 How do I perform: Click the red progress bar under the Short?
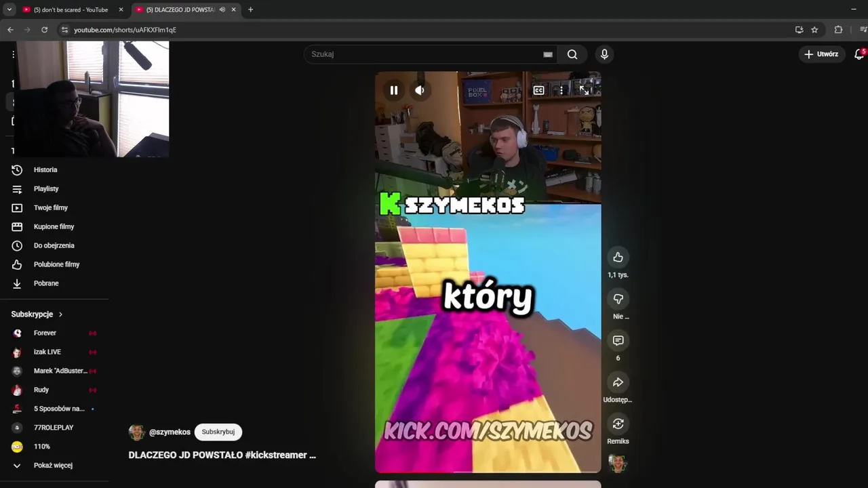pyautogui.click(x=488, y=472)
